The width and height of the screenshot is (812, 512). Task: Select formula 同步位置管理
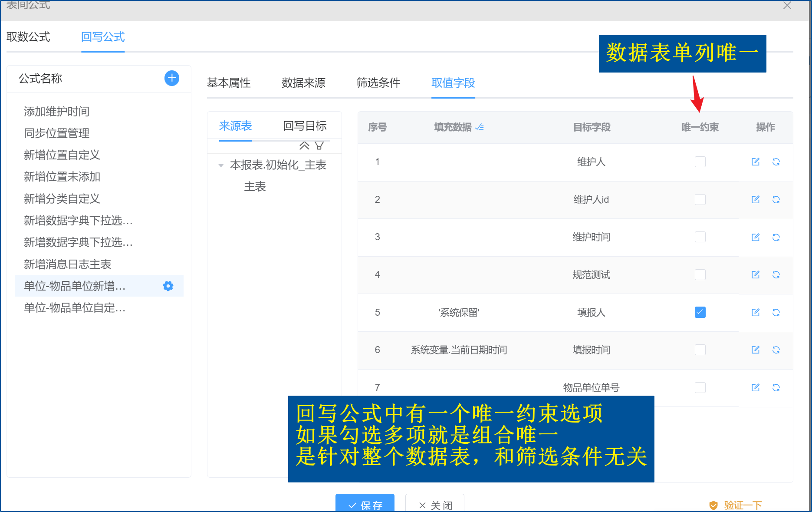pos(56,133)
